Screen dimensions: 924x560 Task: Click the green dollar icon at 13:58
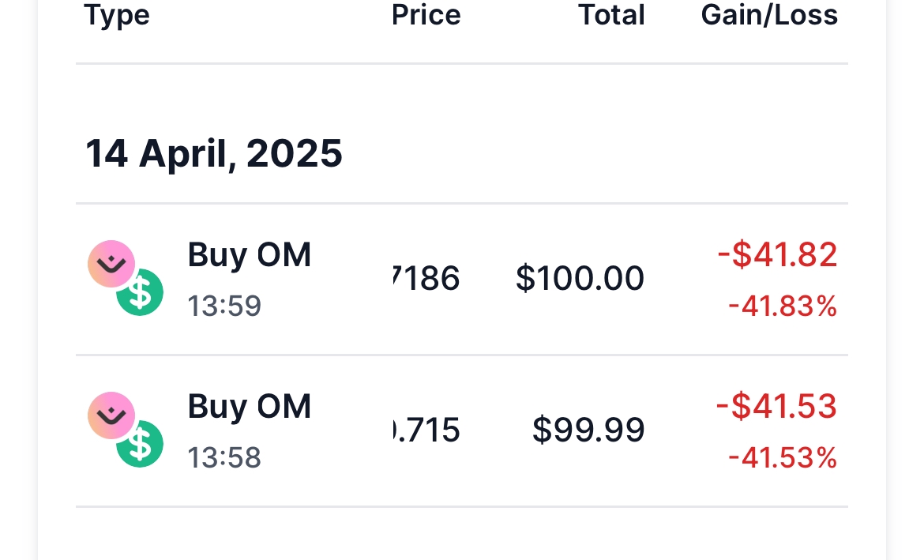tap(141, 445)
